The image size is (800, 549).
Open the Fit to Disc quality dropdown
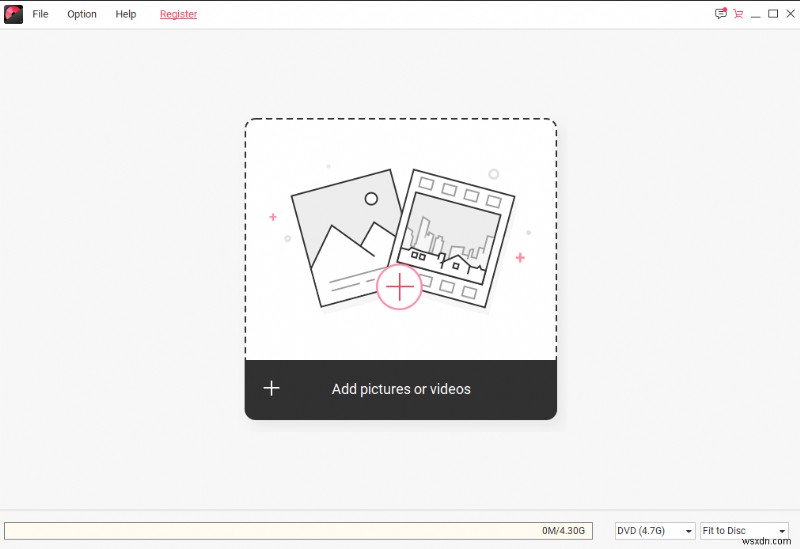(744, 531)
